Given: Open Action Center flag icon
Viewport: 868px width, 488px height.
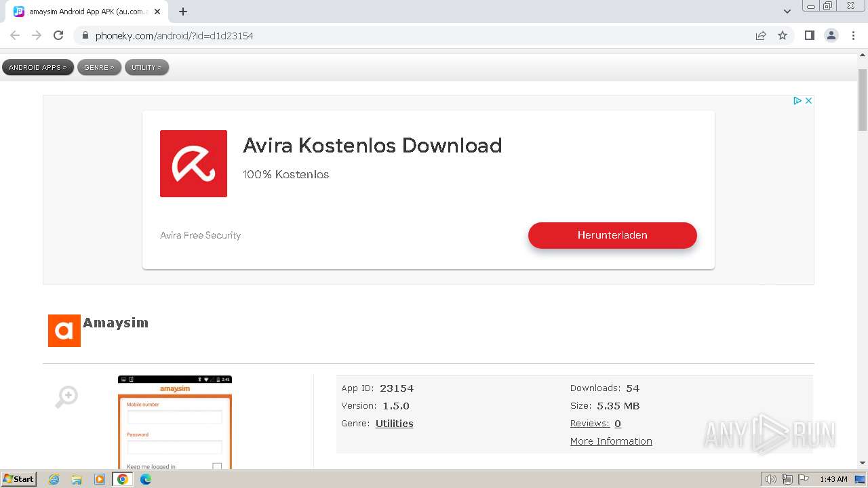Looking at the screenshot, I should 804,479.
